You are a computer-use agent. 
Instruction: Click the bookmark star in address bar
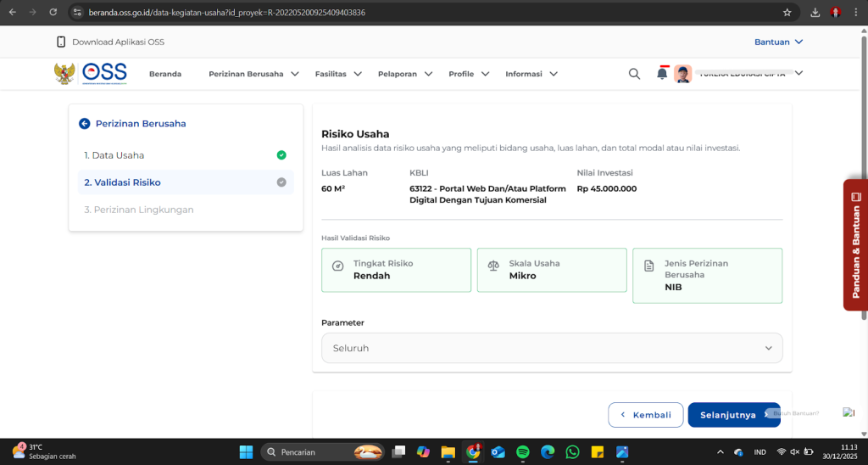point(787,13)
